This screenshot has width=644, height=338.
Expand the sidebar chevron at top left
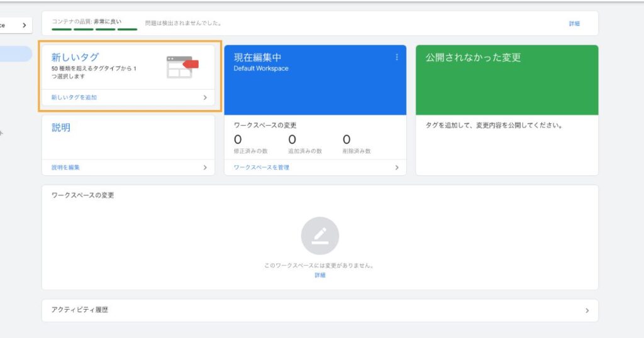[25, 25]
